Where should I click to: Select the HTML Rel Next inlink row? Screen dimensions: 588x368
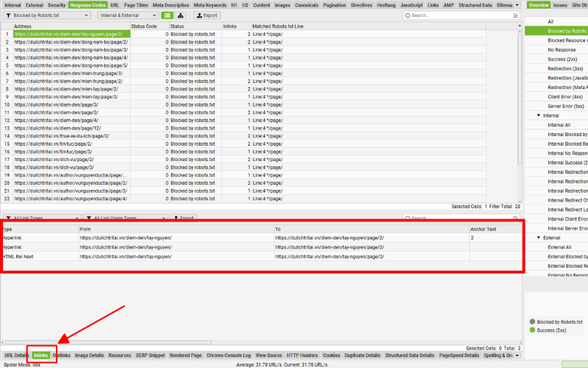pos(262,256)
